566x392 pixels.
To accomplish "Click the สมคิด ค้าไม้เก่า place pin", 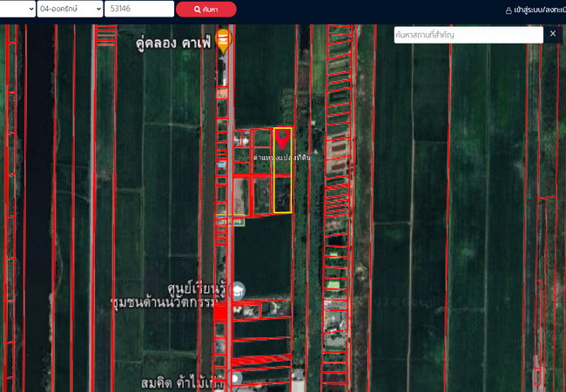I will coord(236,380).
